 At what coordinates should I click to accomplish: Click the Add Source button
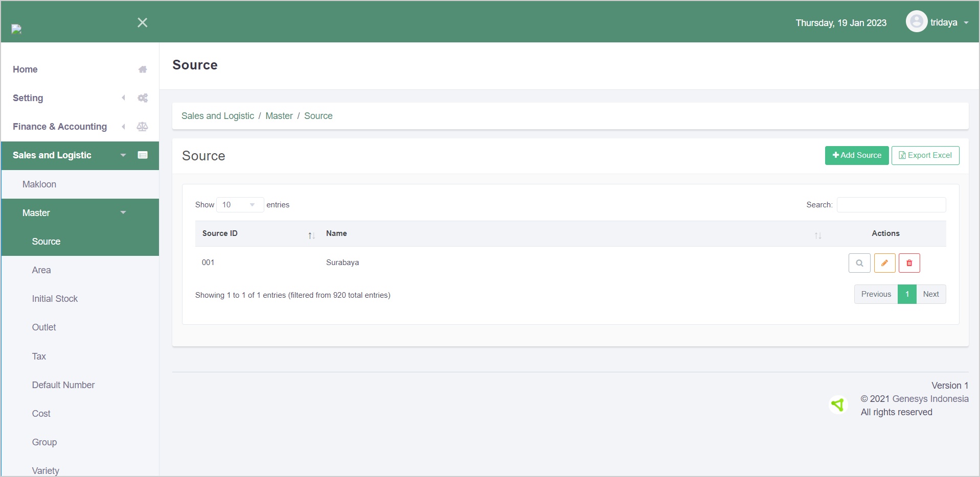point(856,155)
